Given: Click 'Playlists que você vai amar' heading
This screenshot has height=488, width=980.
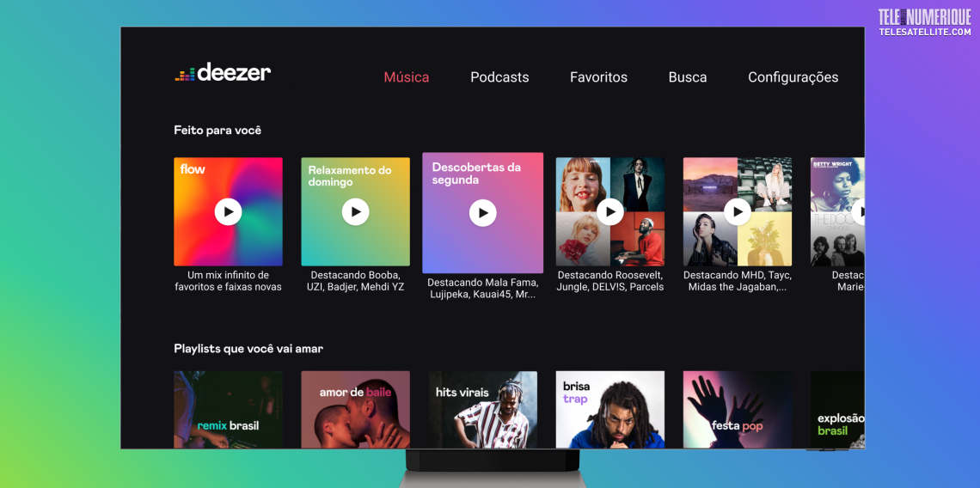Looking at the screenshot, I should (x=248, y=349).
